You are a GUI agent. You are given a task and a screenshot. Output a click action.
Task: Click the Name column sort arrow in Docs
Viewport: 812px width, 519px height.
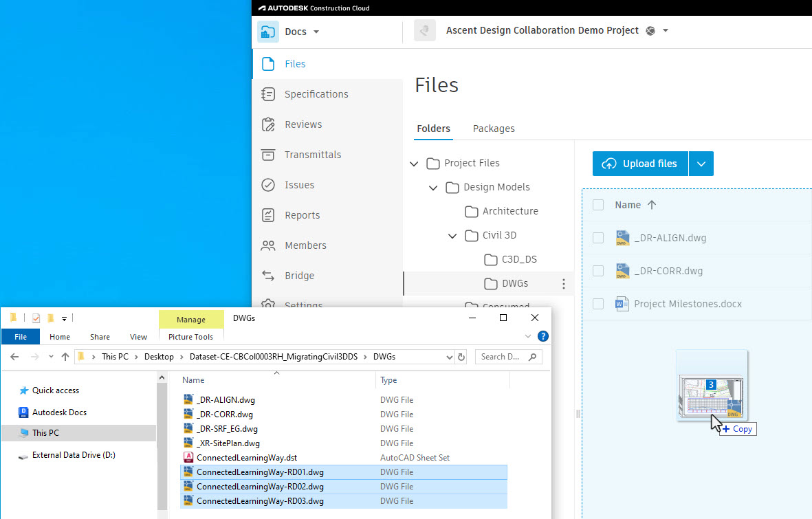coord(652,205)
